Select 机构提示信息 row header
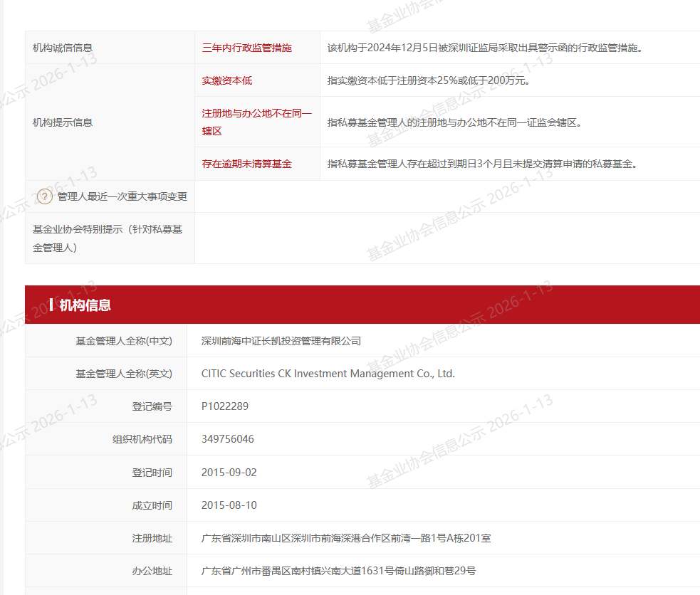Image resolution: width=700 pixels, height=595 pixels. click(63, 122)
